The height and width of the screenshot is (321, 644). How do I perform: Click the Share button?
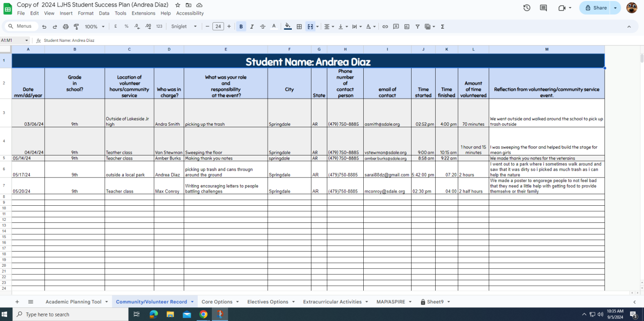596,8
